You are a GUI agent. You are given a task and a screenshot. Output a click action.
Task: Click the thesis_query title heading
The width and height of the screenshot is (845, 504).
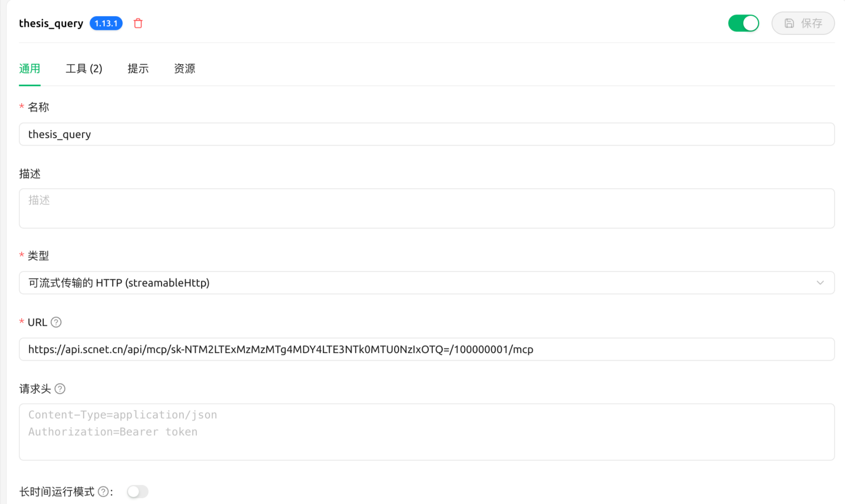click(51, 23)
